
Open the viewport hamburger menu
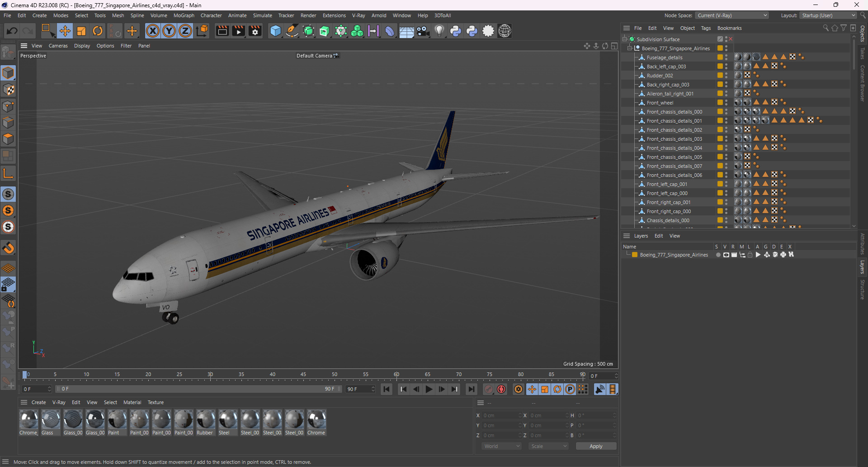tap(24, 46)
